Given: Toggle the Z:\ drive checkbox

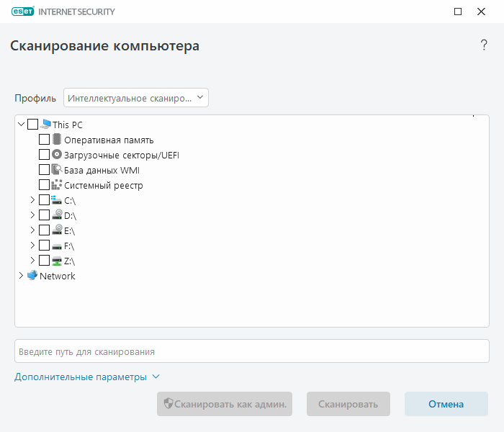Looking at the screenshot, I should click(x=44, y=261).
